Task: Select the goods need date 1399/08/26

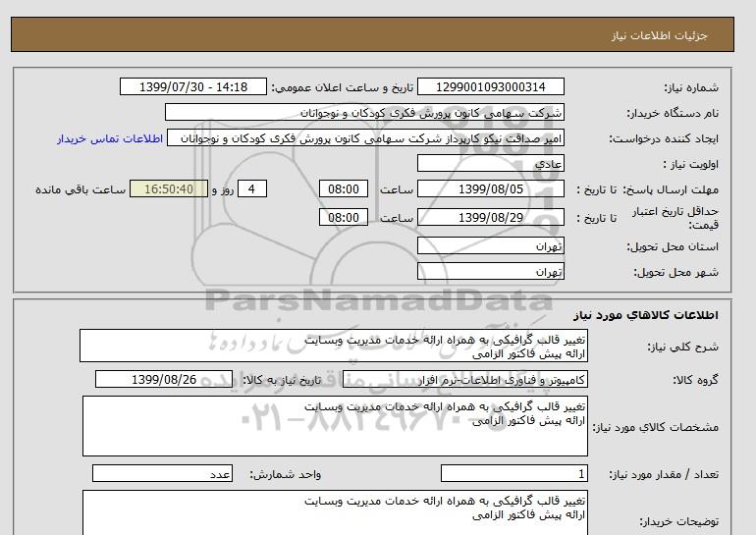Action: pos(164,379)
